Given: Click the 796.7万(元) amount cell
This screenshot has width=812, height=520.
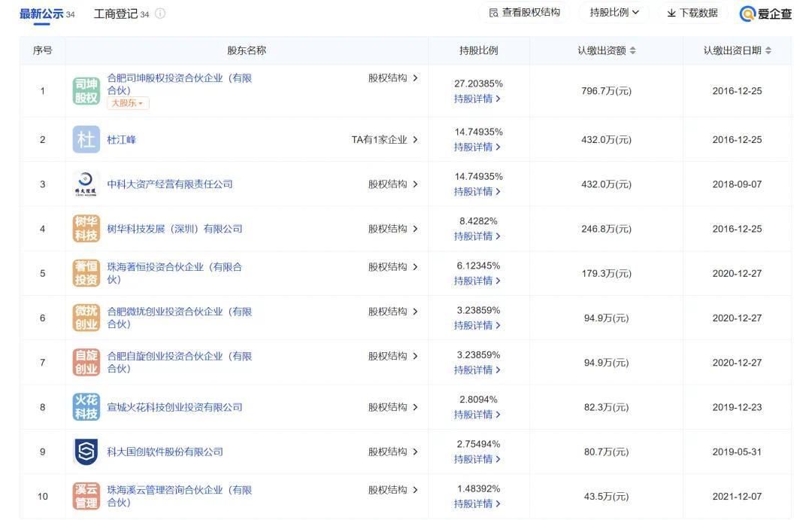Looking at the screenshot, I should pyautogui.click(x=607, y=91).
